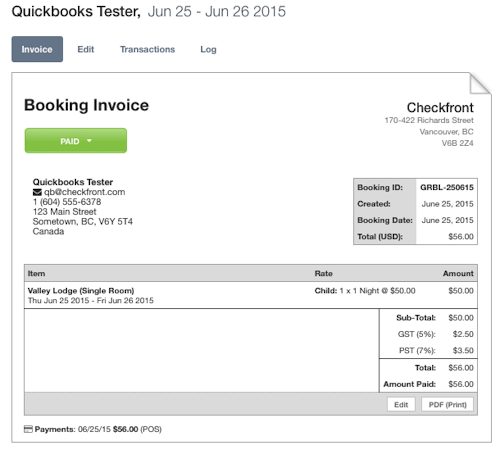
Task: Click the credit card Payments icon
Action: click(28, 429)
